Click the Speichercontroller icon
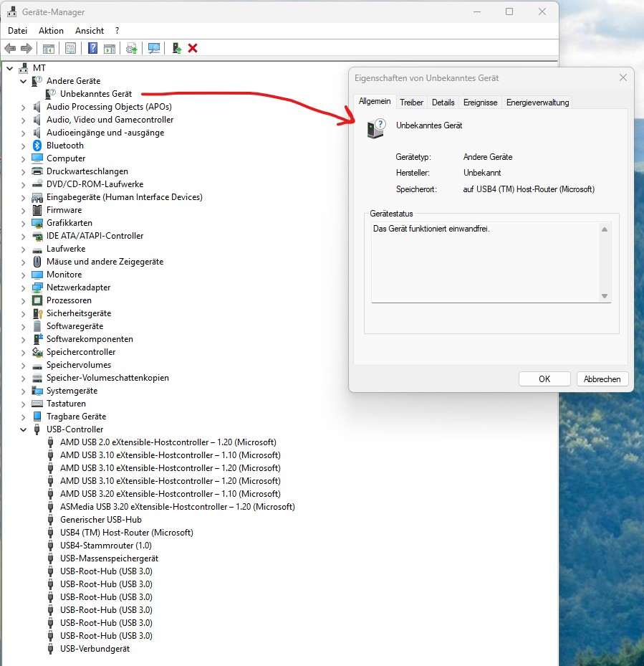644x666 pixels. pos(37,352)
